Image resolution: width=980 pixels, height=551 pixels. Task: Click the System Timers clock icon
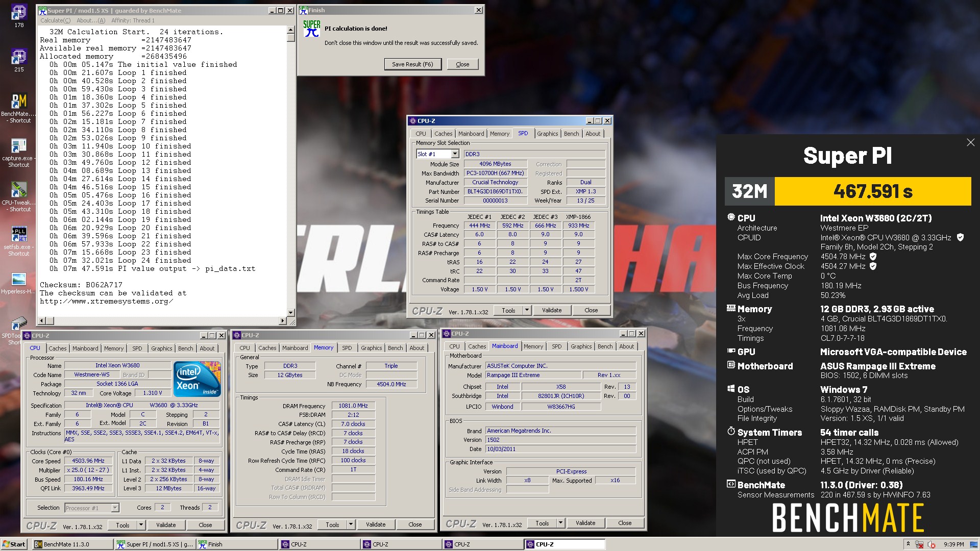[x=731, y=431]
